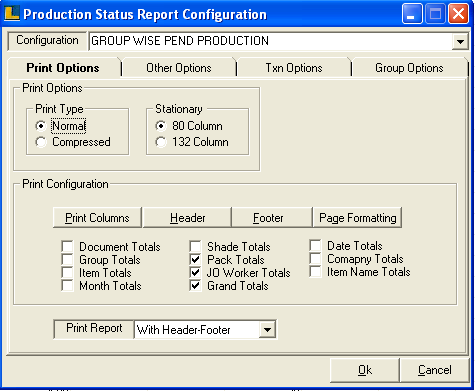Expand the Configuration dropdown arrow
The image size is (475, 391).
pyautogui.click(x=460, y=42)
